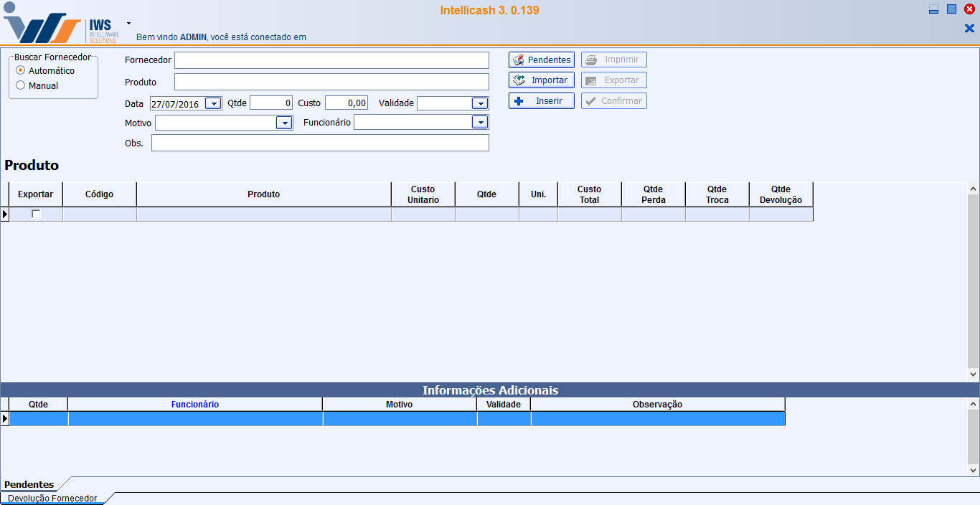Click the blue X to close the inner form
The height and width of the screenshot is (505, 980).
coord(969,28)
